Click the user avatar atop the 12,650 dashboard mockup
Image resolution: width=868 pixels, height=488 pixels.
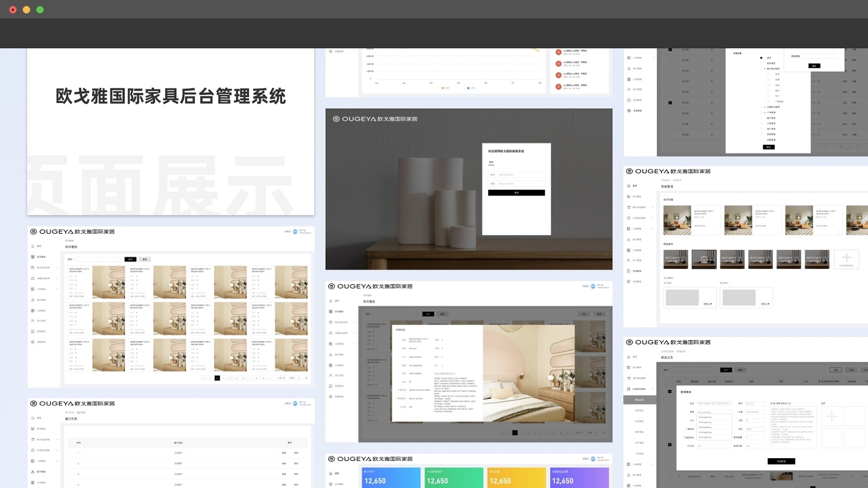pos(593,459)
